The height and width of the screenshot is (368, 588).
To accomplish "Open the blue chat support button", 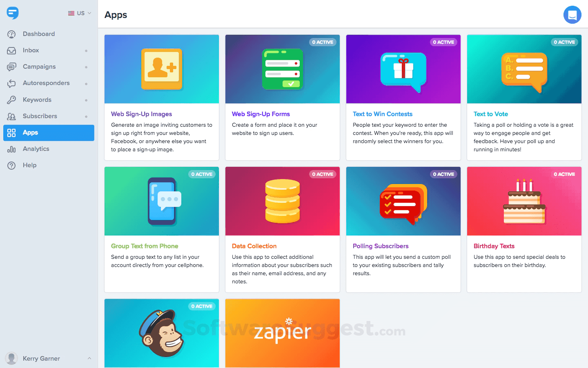I will pos(572,15).
